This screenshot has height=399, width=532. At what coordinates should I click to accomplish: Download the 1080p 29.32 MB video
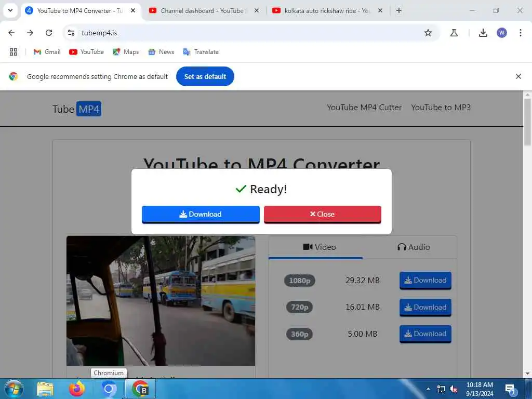[425, 280]
